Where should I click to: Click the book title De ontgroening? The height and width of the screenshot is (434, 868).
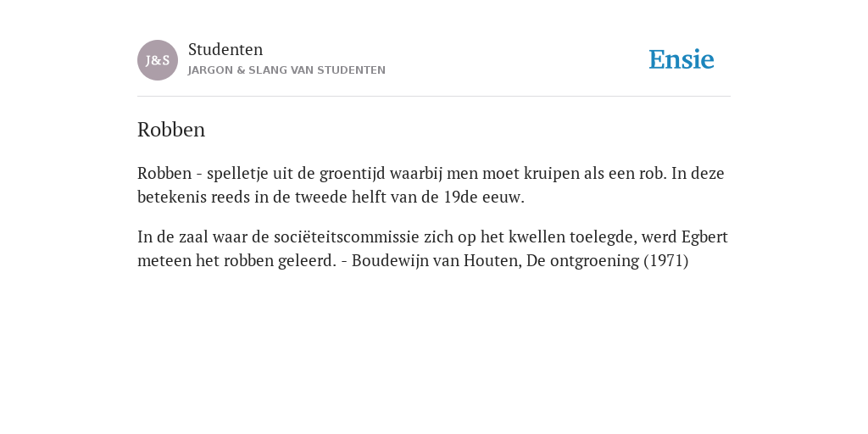point(583,261)
